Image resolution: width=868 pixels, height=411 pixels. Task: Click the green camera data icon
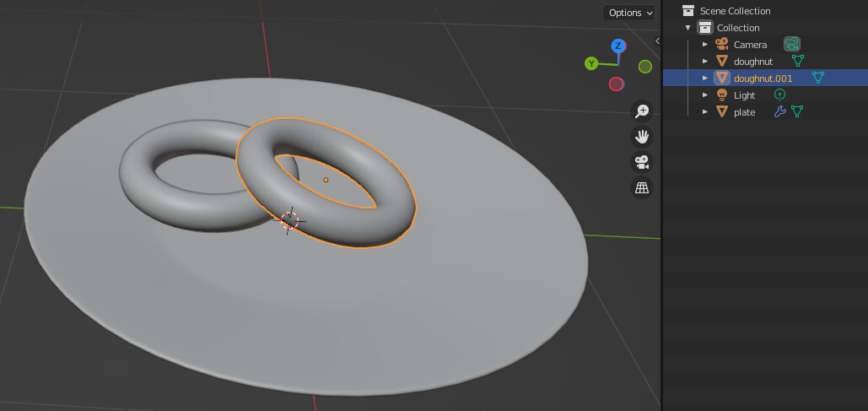pos(791,45)
